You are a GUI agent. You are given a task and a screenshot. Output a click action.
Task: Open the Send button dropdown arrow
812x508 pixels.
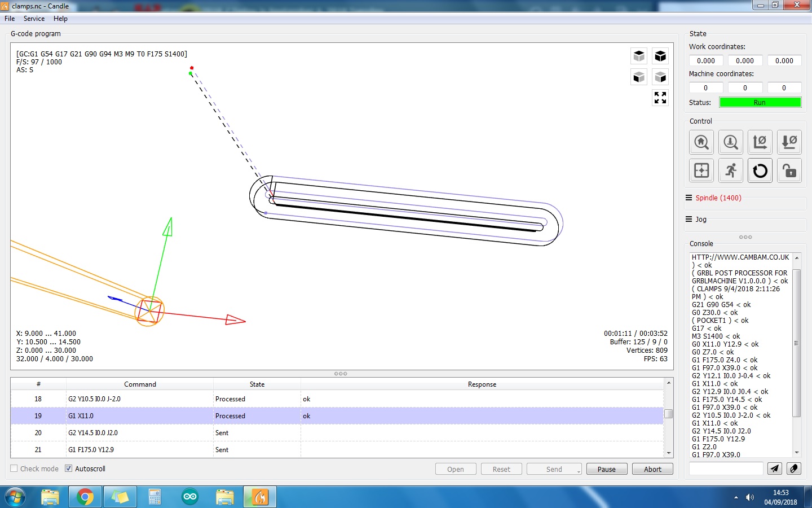tap(579, 470)
